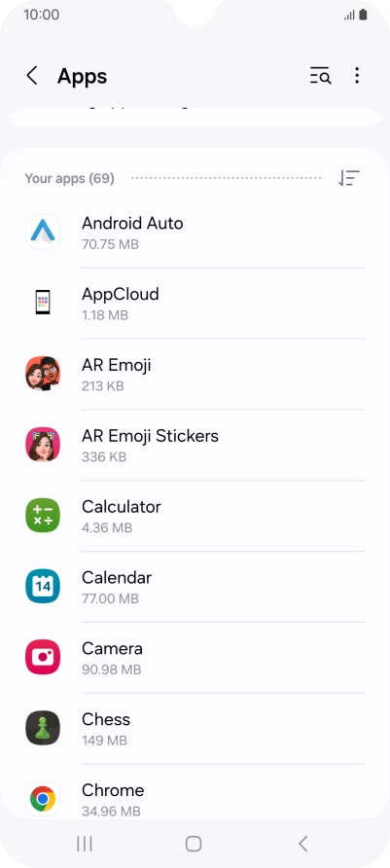Open the apps filter and search icon
390x868 pixels.
(x=320, y=75)
